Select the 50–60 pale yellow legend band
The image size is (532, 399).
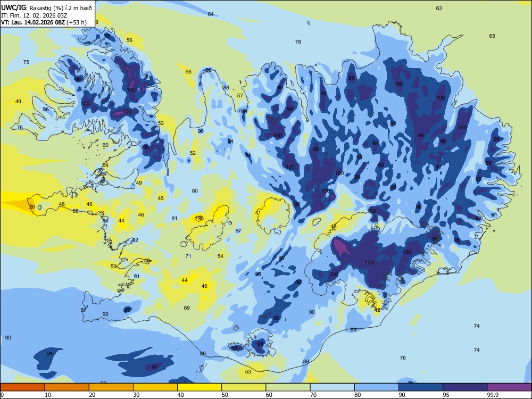pyautogui.click(x=244, y=387)
